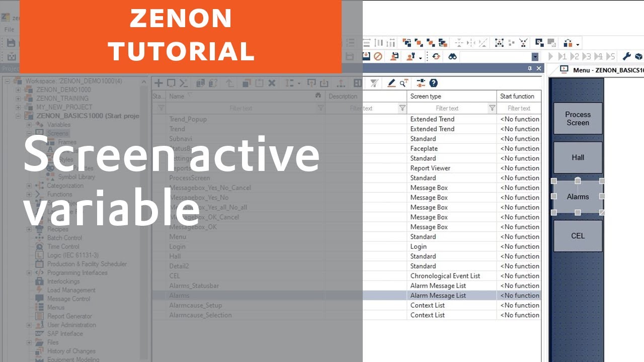Collapse the ZENON_BASICS1000 project node
This screenshot has height=362, width=644.
point(18,116)
